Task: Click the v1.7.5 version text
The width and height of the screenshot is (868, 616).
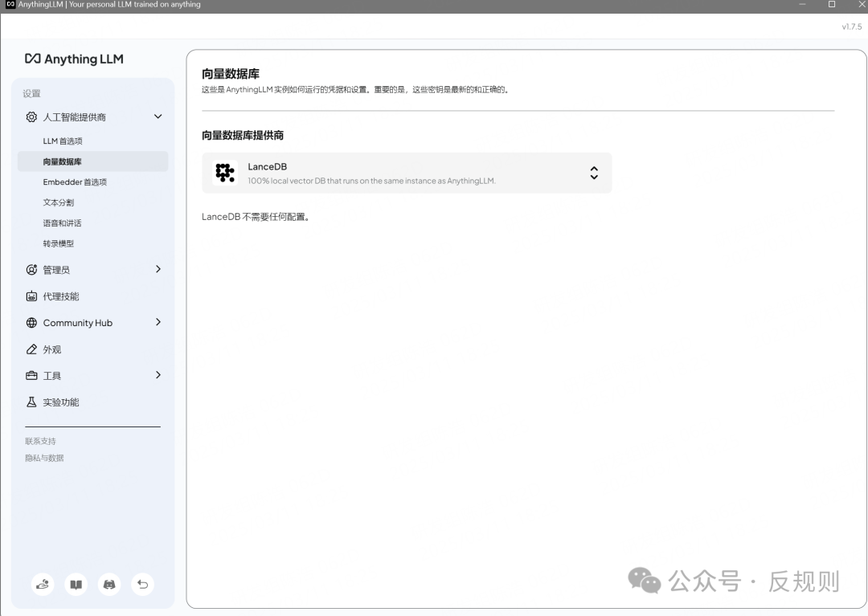Action: 851,27
